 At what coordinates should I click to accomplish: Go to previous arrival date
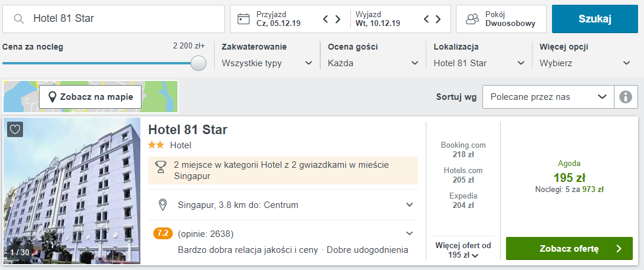326,19
